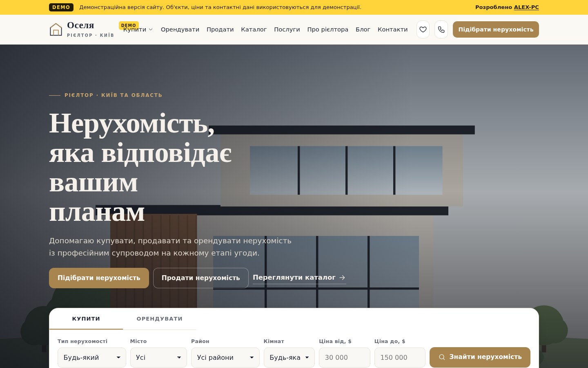This screenshot has width=588, height=368.
Task: Navigate to Послуги
Action: 287,29
